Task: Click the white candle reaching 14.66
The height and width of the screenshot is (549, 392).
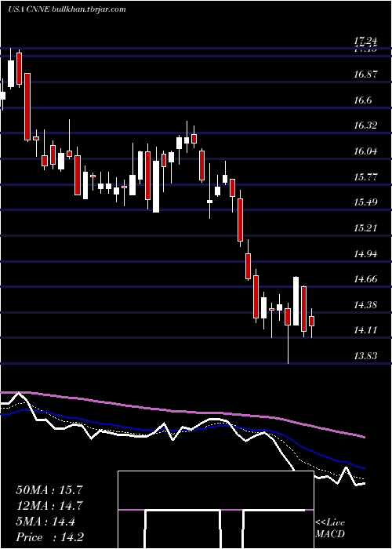Action: [x=296, y=301]
